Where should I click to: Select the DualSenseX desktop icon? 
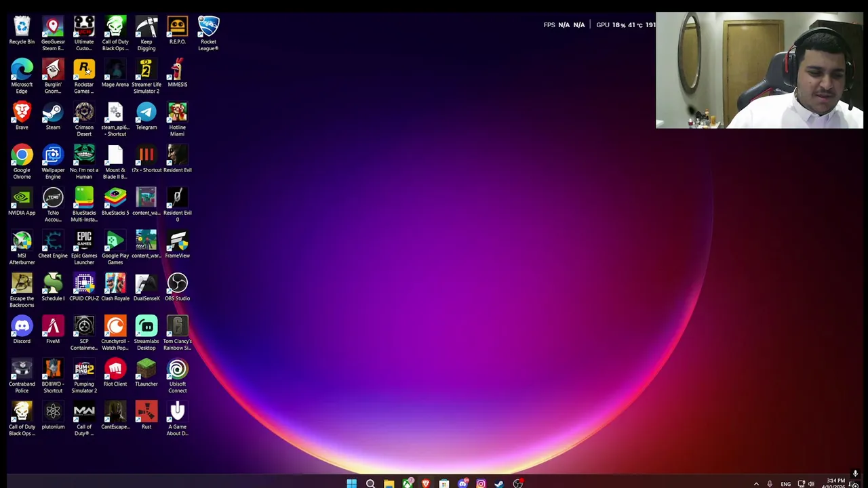coord(146,287)
